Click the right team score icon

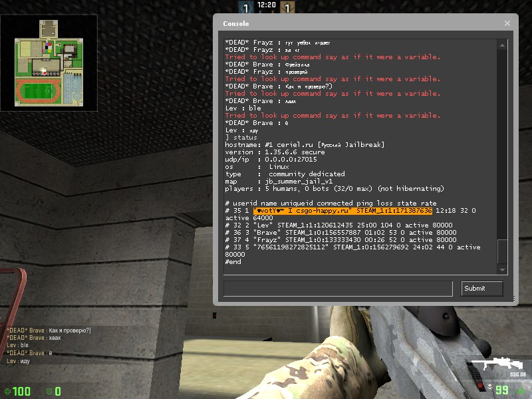(287, 9)
